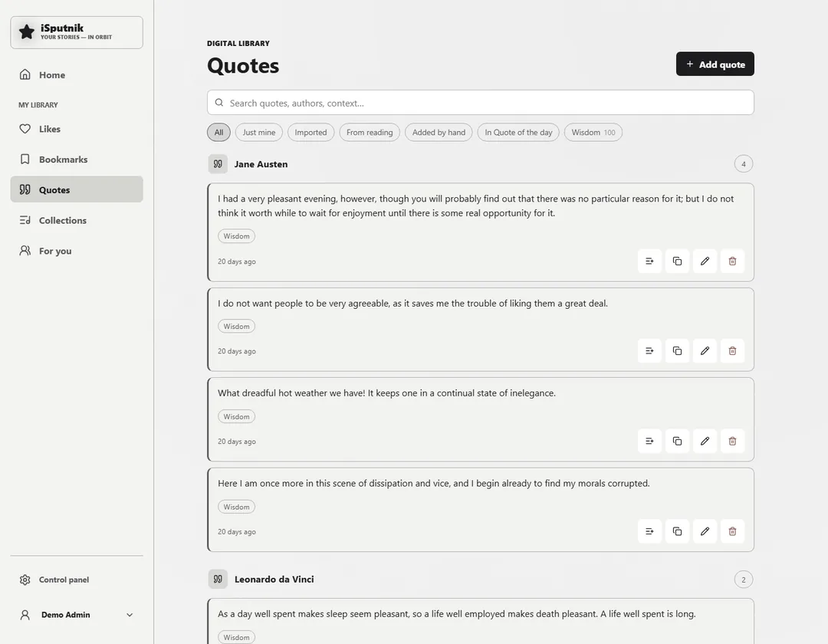The image size is (828, 644).
Task: Open Likes in My Library
Action: [x=77, y=129]
